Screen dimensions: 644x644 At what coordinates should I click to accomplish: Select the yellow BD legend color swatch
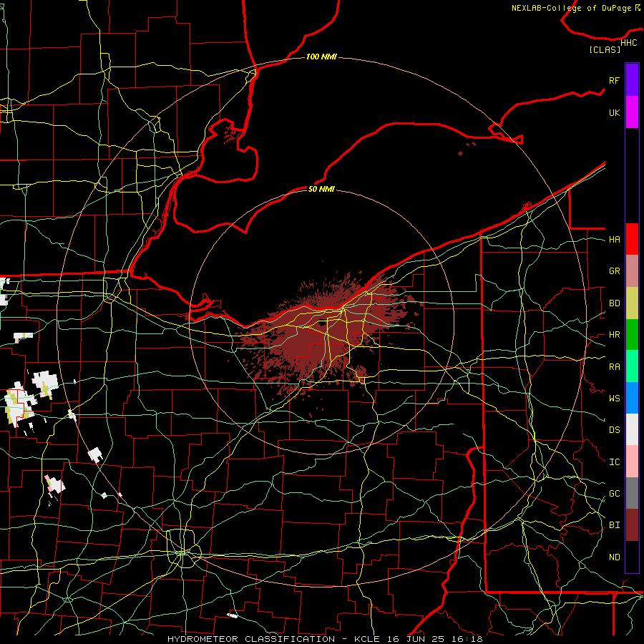coord(632,303)
